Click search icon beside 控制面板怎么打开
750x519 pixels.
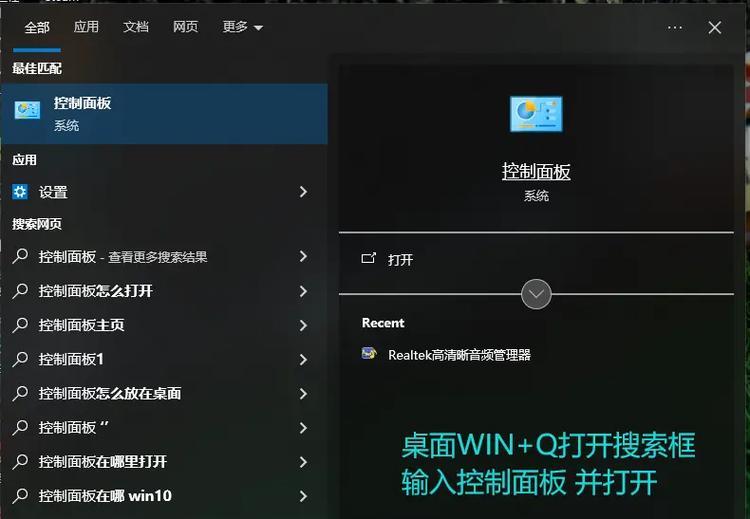[x=20, y=291]
